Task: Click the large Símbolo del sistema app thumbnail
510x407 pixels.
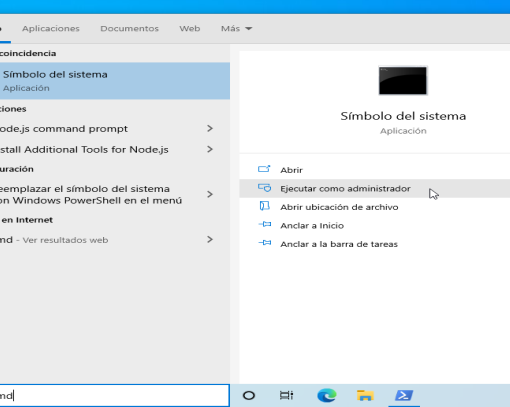Action: pyautogui.click(x=403, y=81)
